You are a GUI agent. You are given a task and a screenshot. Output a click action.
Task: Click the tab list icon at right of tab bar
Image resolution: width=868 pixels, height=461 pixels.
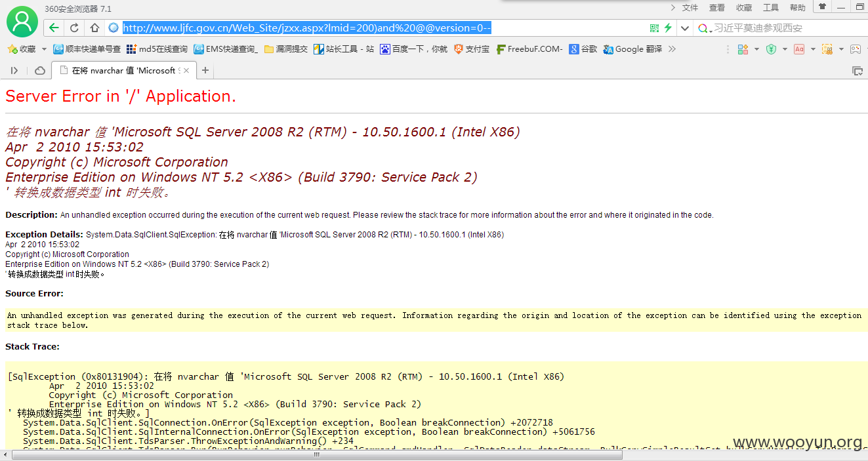(857, 70)
